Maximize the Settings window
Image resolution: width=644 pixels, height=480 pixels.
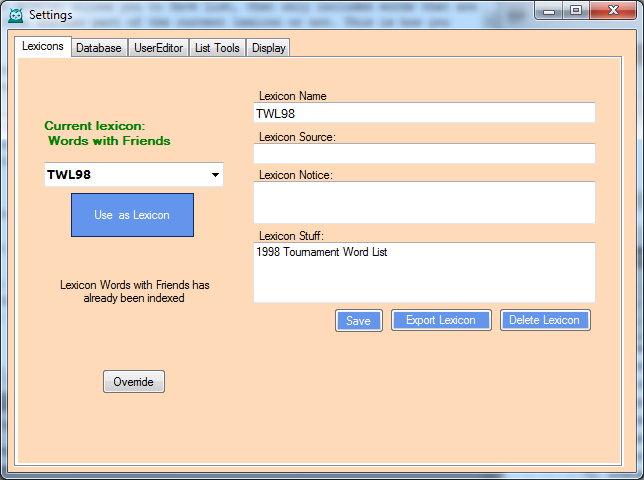pyautogui.click(x=576, y=11)
